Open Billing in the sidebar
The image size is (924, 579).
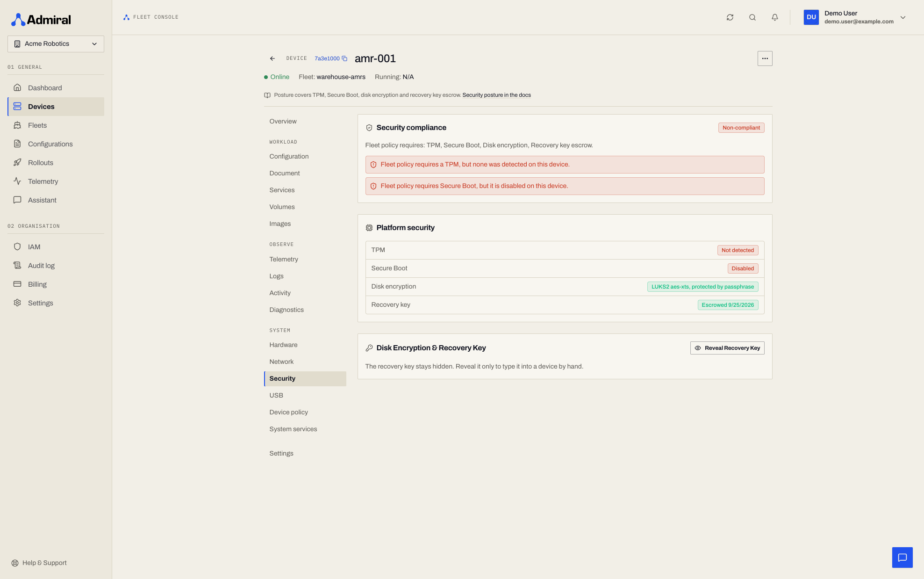pyautogui.click(x=56, y=284)
